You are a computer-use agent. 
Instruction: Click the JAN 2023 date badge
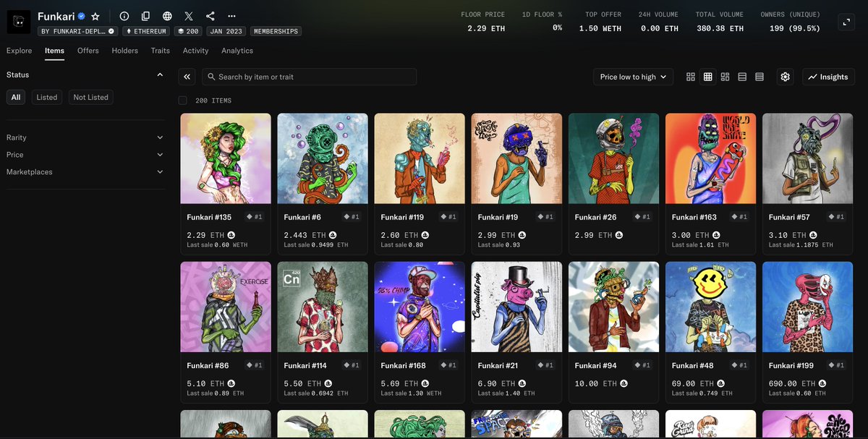coord(226,32)
